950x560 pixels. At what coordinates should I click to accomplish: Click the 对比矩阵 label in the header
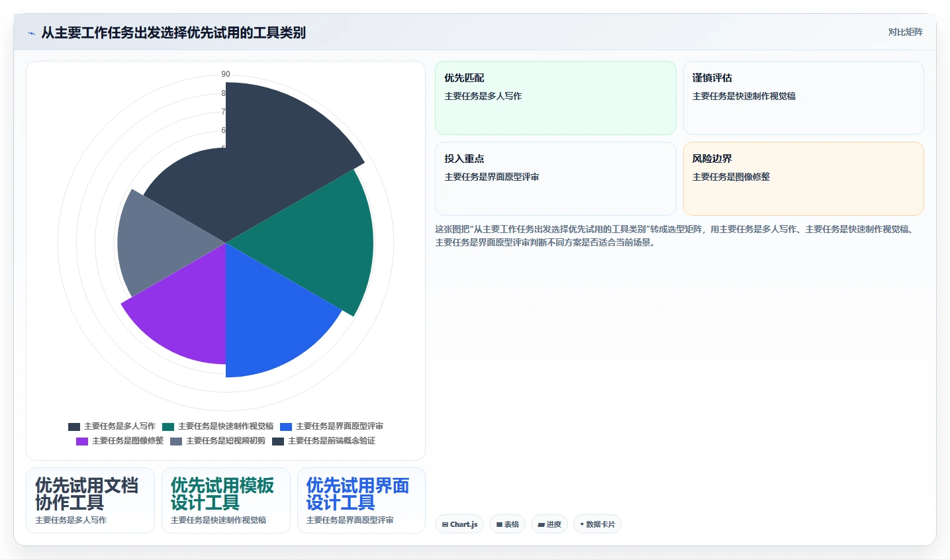click(x=905, y=32)
